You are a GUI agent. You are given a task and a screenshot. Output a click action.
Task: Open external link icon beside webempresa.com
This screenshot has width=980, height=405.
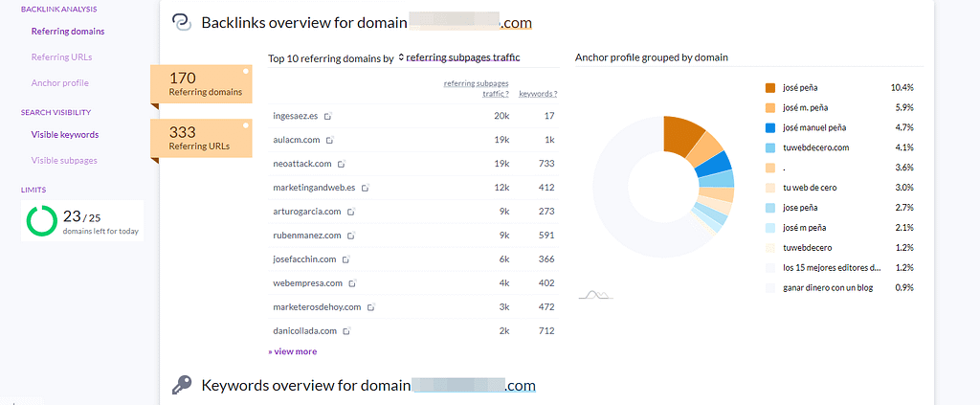pyautogui.click(x=352, y=283)
